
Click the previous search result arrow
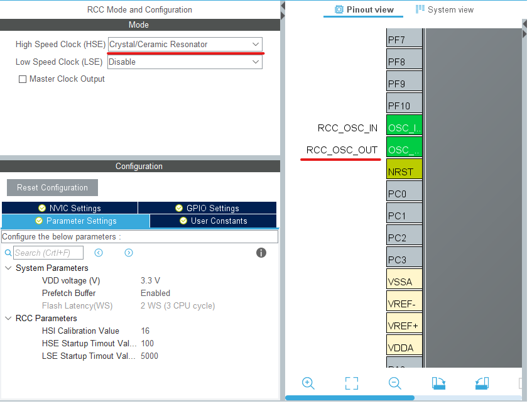click(x=99, y=253)
